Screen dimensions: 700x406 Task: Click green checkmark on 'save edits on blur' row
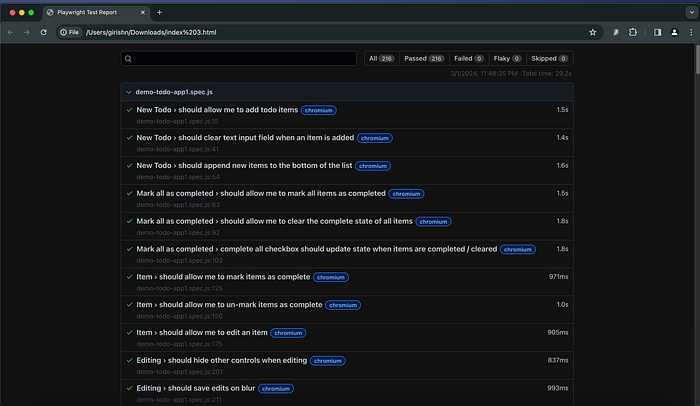point(129,388)
